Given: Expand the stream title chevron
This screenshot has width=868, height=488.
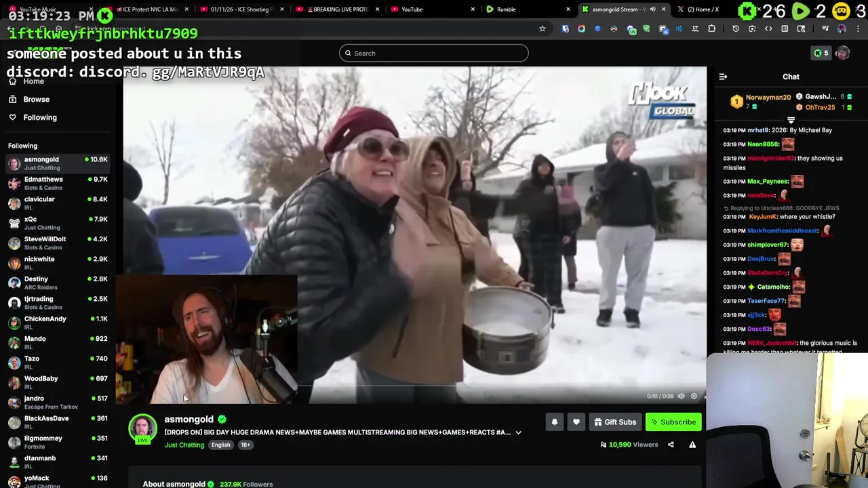Looking at the screenshot, I should click(518, 432).
